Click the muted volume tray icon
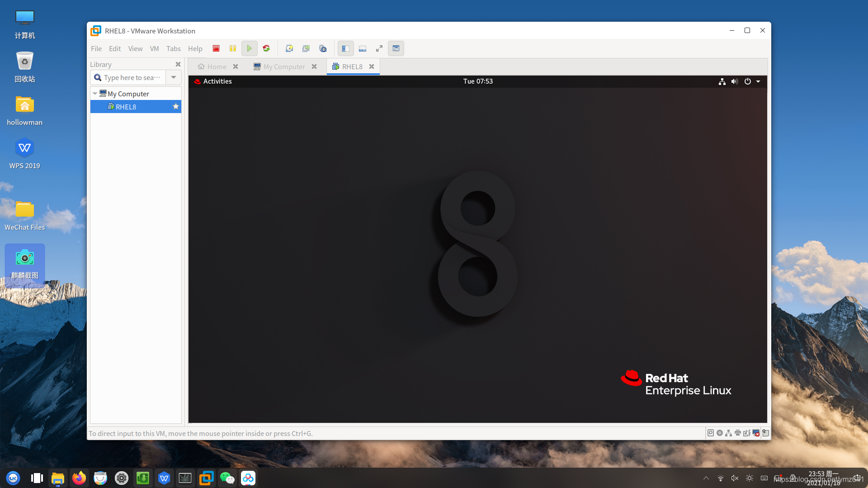868x488 pixels. coord(735,478)
